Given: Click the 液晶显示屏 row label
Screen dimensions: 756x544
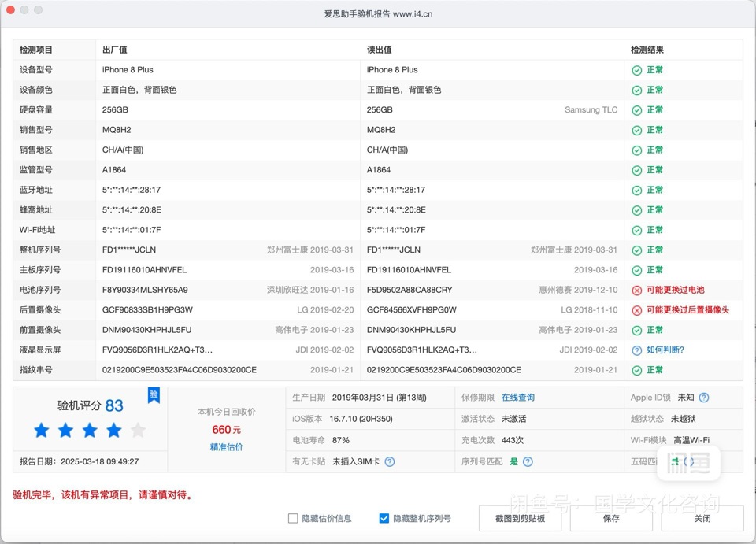Looking at the screenshot, I should 40,350.
